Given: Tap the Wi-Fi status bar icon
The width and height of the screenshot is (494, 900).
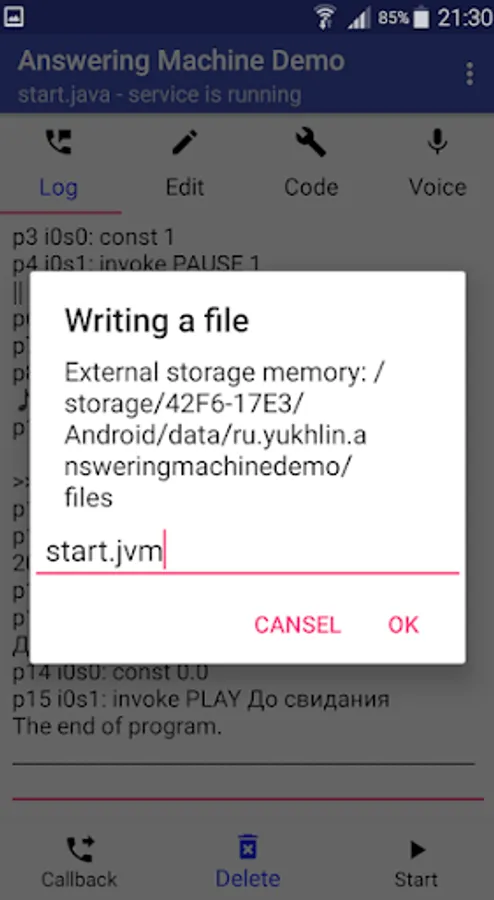Looking at the screenshot, I should click(x=325, y=17).
